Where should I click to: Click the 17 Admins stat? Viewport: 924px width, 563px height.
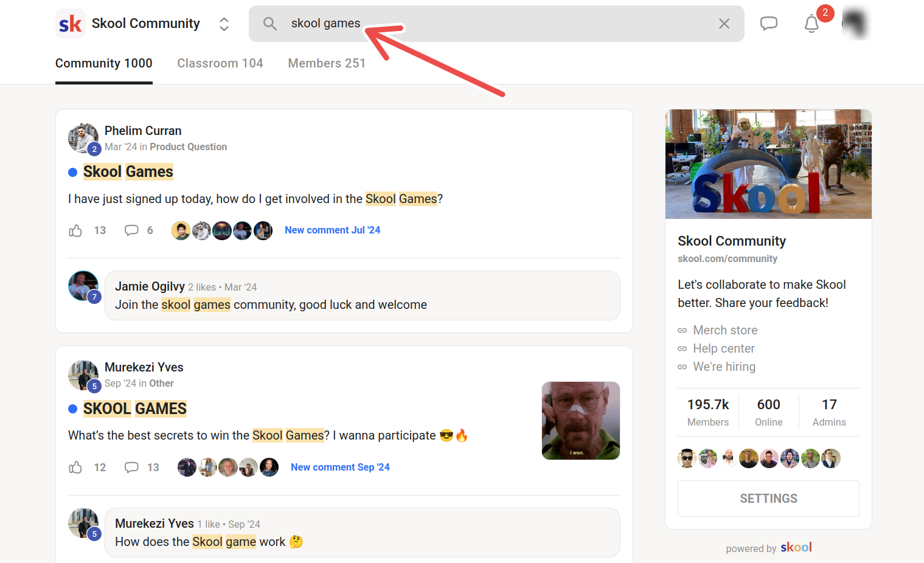coord(829,412)
